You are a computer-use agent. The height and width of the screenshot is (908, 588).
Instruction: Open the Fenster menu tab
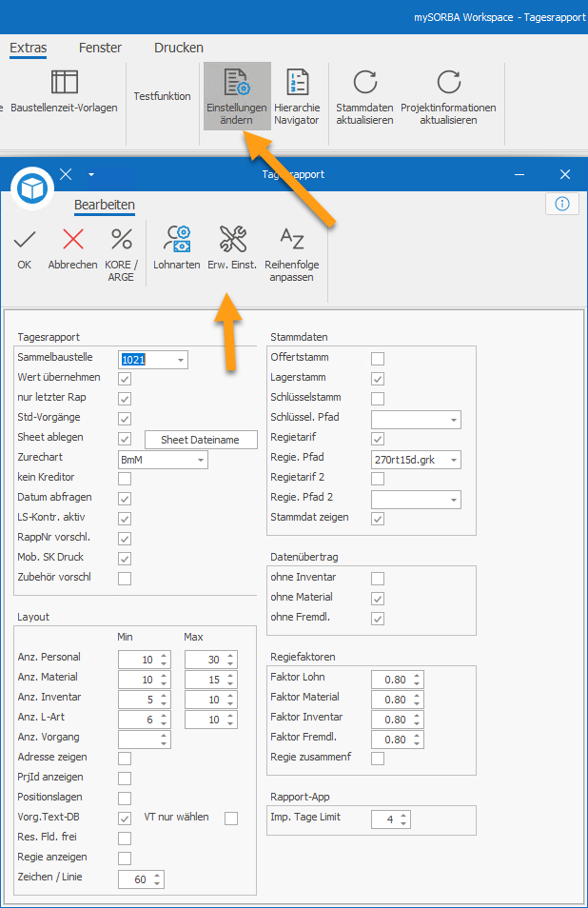tap(100, 48)
